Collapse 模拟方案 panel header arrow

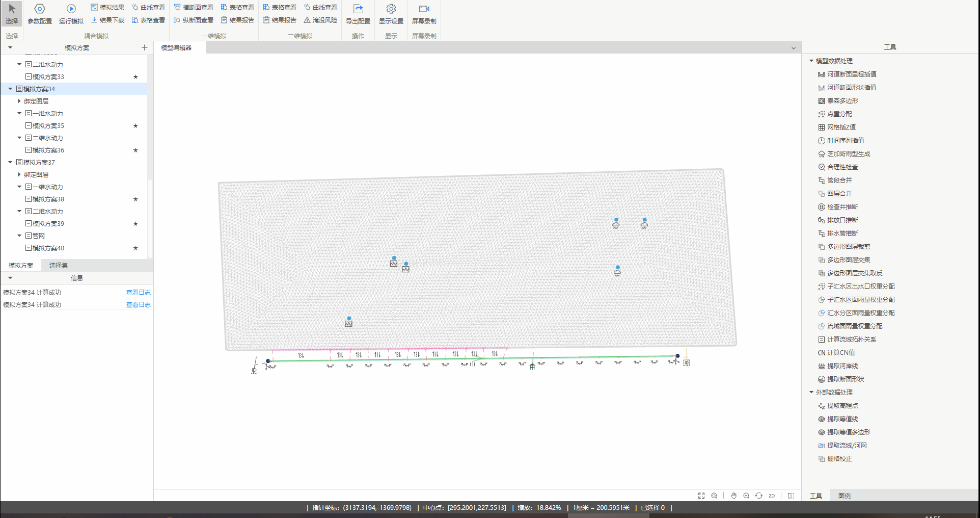tap(10, 47)
